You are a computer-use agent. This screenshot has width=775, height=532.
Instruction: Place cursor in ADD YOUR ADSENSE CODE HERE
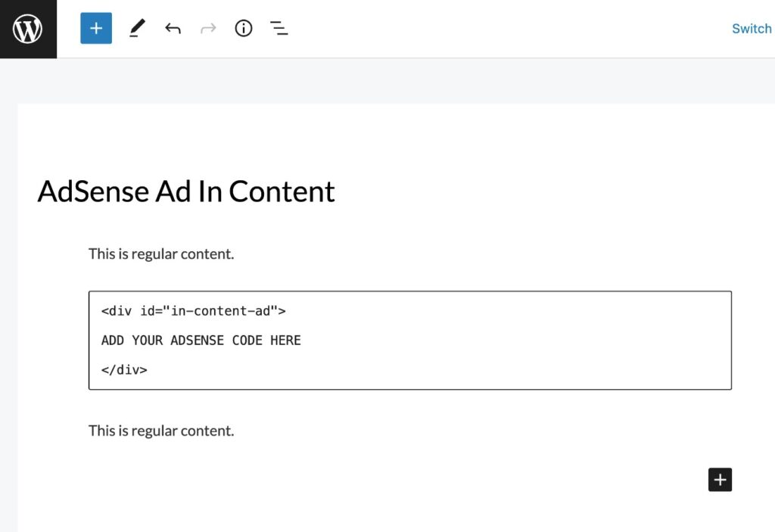pyautogui.click(x=201, y=340)
